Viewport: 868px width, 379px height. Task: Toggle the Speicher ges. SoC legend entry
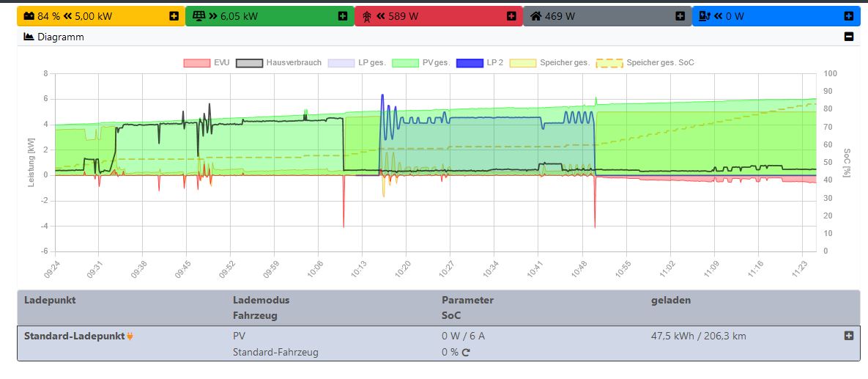coord(645,63)
